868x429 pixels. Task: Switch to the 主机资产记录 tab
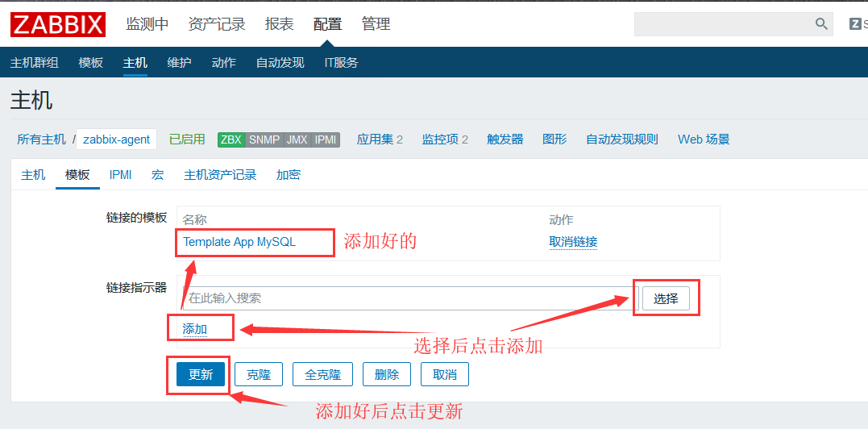coord(220,176)
